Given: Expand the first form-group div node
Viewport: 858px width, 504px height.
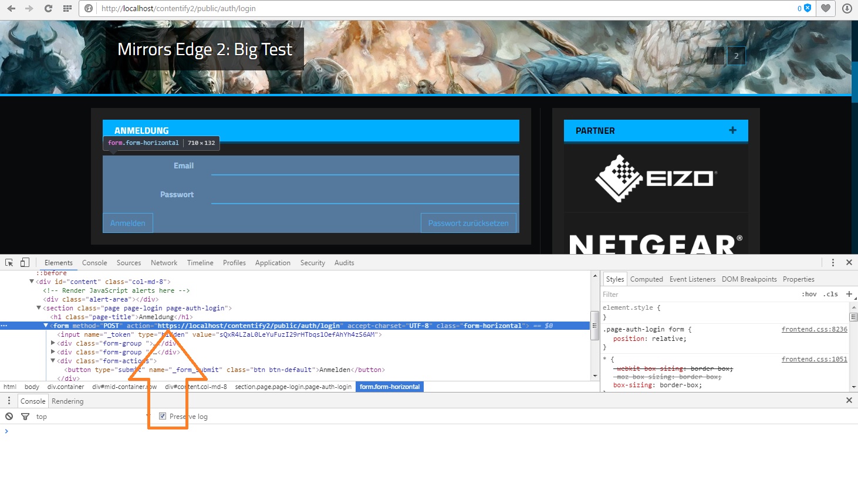Looking at the screenshot, I should click(x=53, y=343).
